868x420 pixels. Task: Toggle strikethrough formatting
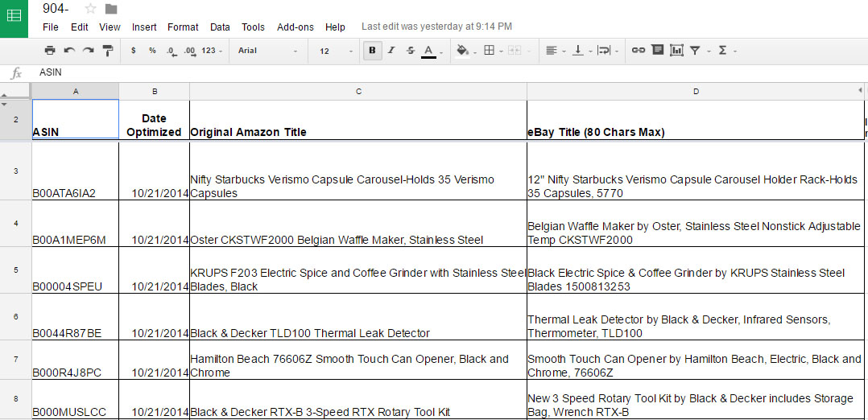point(411,51)
